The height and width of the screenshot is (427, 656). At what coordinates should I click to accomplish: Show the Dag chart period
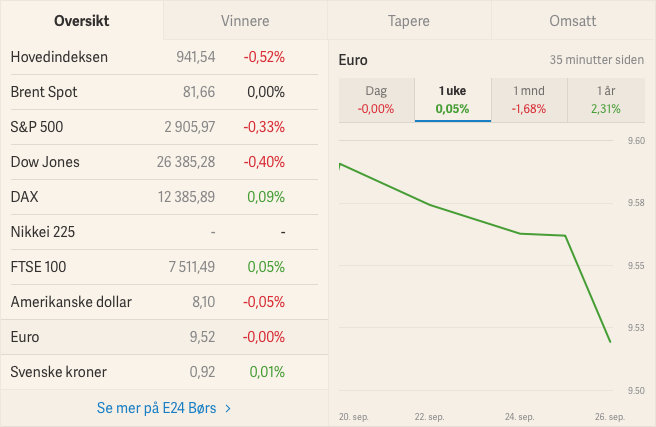377,100
